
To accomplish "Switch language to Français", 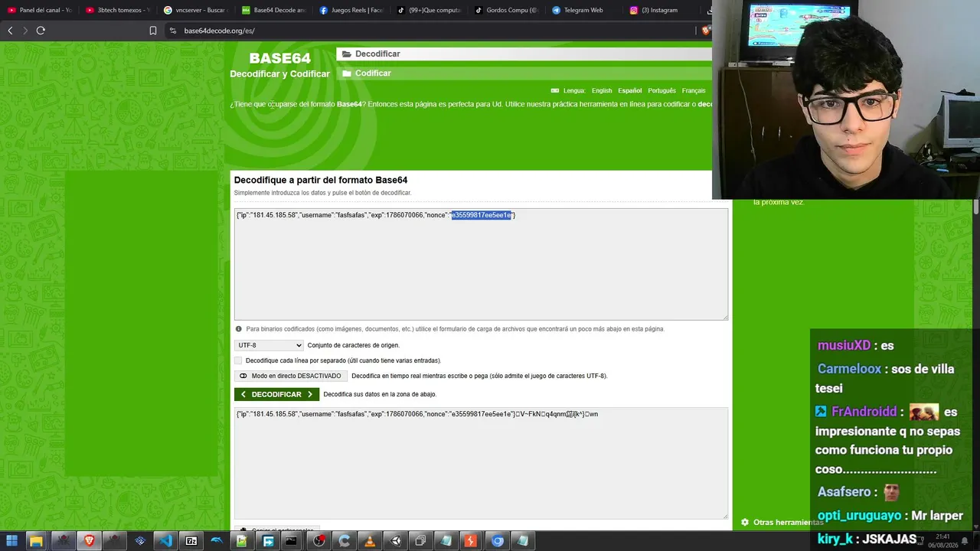I will (694, 90).
